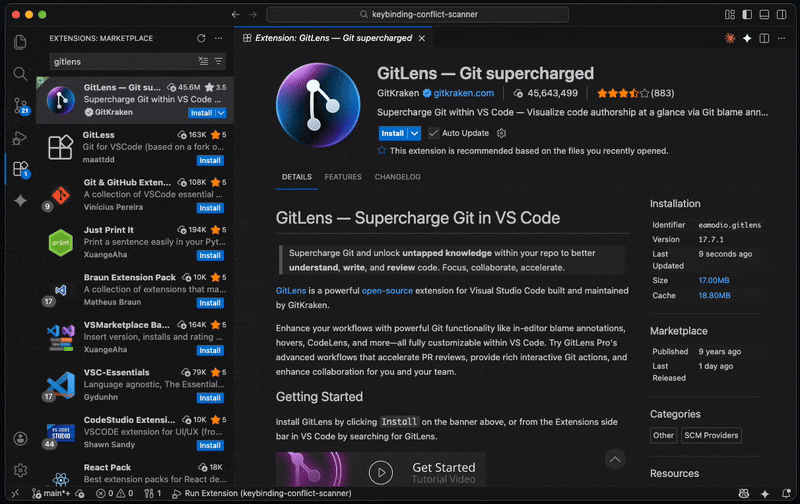
Task: Click the sparkle icon in status bar
Action: (765, 493)
